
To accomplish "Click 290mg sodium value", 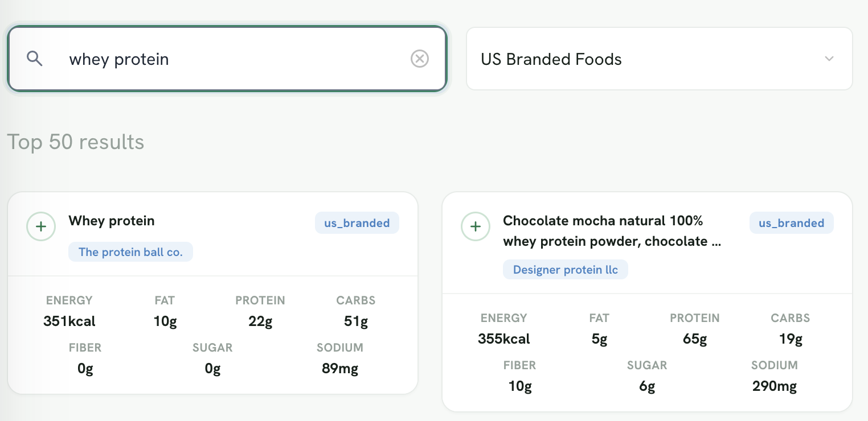I will (775, 387).
